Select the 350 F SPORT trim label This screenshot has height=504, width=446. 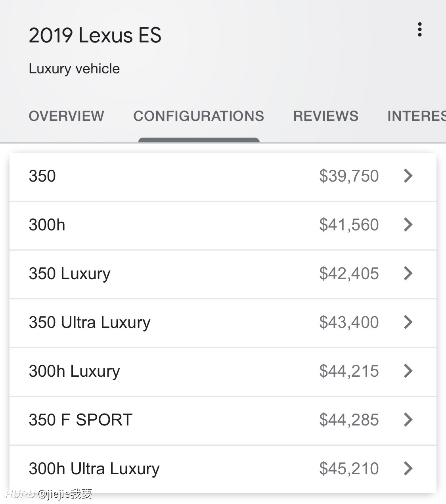tap(80, 420)
